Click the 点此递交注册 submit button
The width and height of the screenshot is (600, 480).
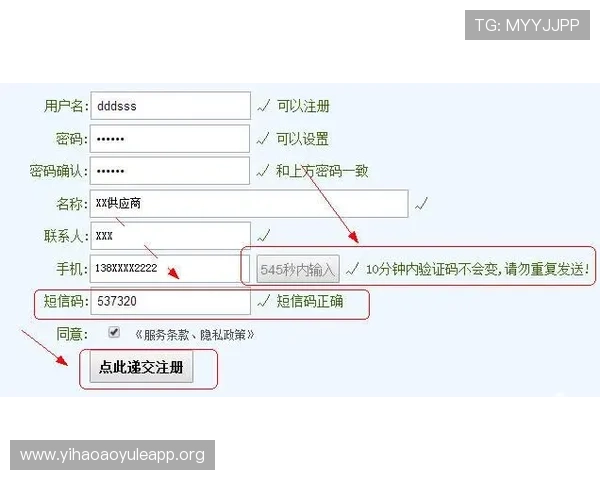[x=141, y=367]
